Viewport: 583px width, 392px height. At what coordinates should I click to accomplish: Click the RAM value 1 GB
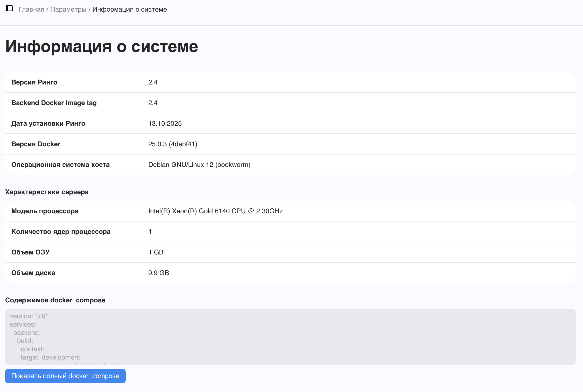[156, 252]
